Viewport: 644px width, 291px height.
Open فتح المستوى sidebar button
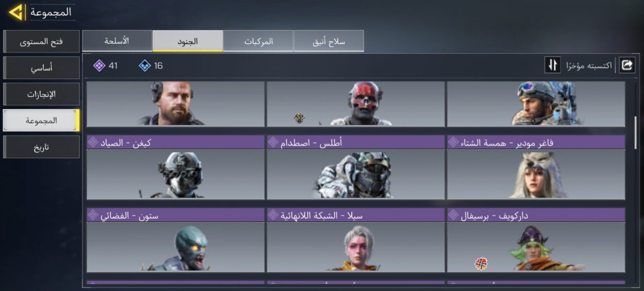coord(41,42)
